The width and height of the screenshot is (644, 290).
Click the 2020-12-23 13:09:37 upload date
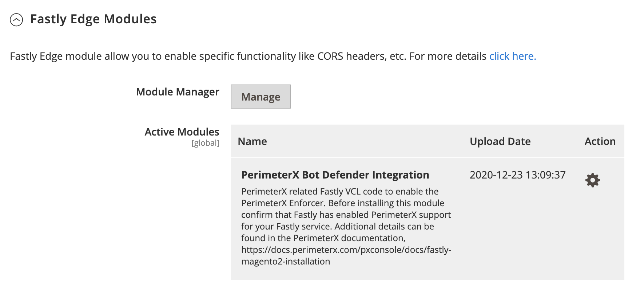(x=517, y=175)
